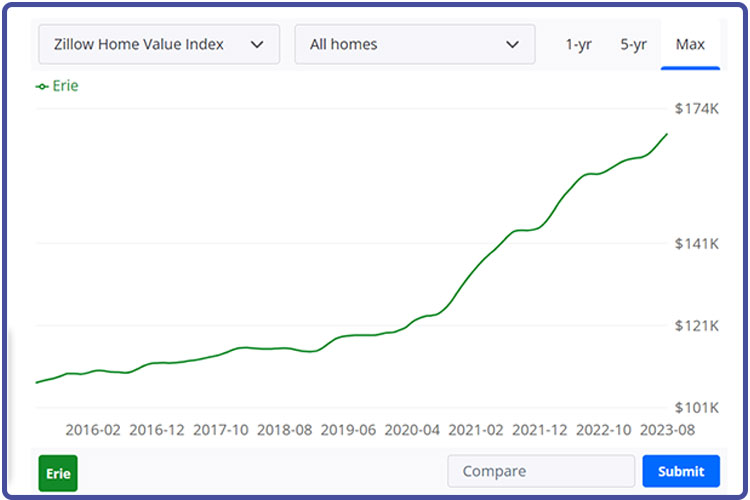Click the 2017-10 date label
Image resolution: width=750 pixels, height=500 pixels.
221,430
